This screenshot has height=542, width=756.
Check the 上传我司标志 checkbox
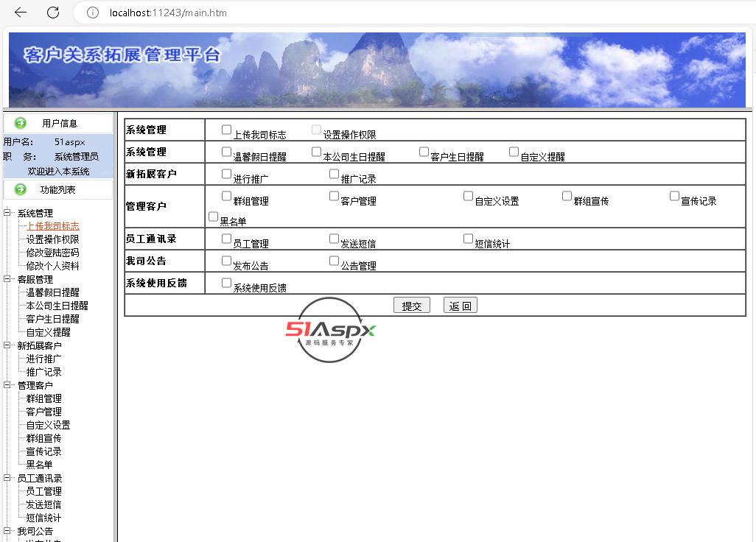tap(226, 130)
